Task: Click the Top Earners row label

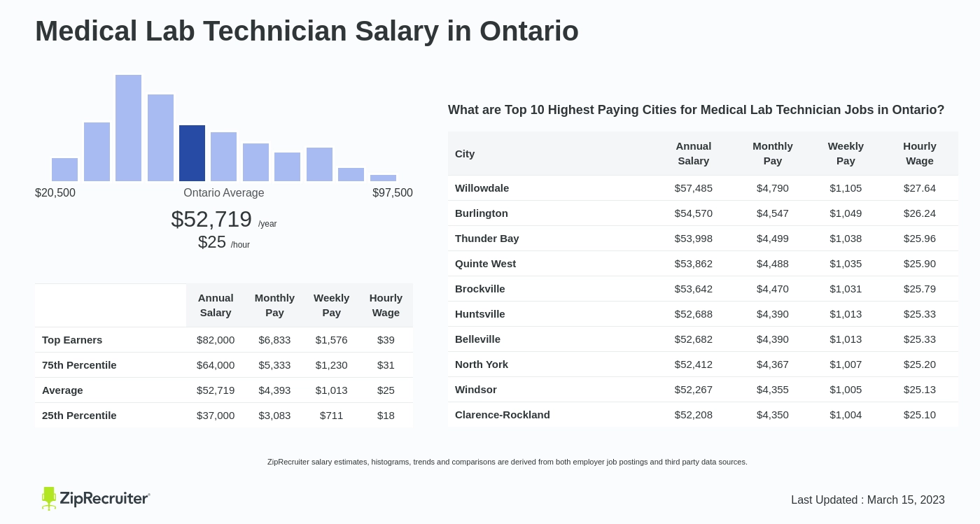Action: pyautogui.click(x=72, y=339)
